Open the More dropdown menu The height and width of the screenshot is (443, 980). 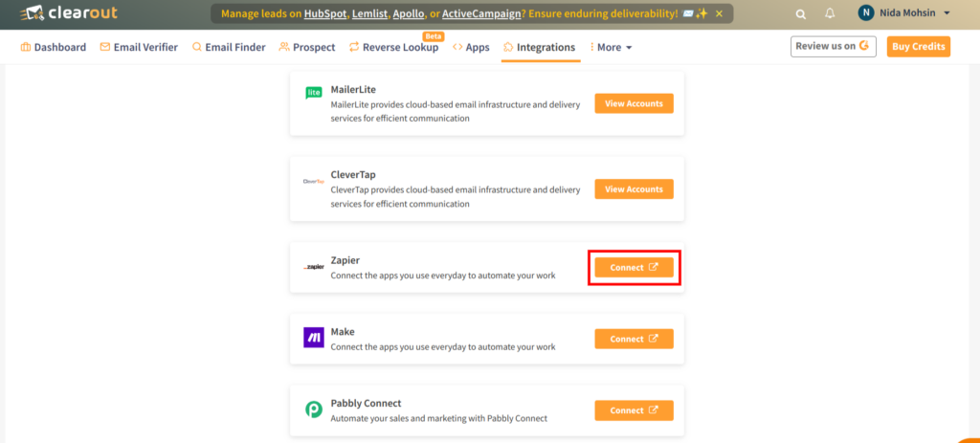click(612, 47)
